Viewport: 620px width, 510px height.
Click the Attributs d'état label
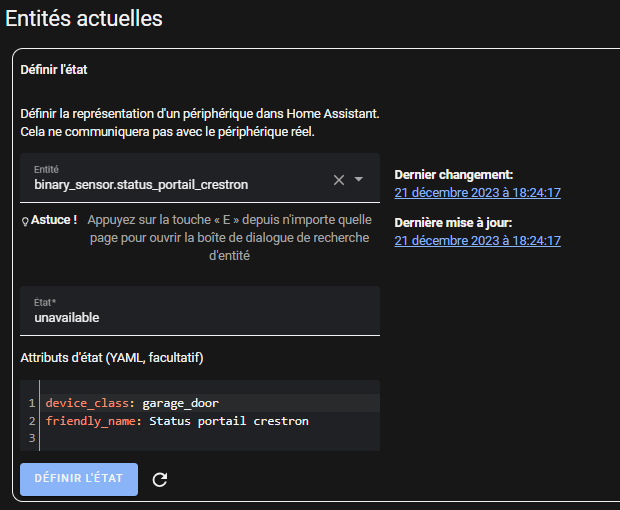112,357
